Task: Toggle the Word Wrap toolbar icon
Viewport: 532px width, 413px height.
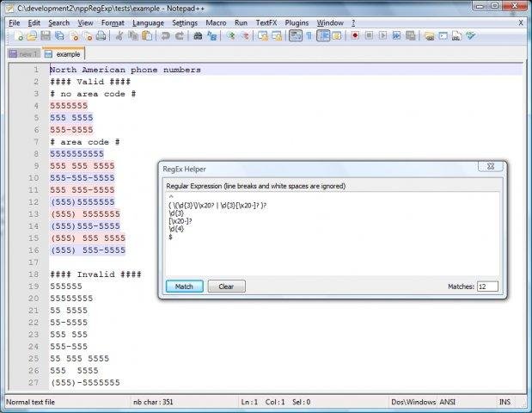Action: pos(296,35)
